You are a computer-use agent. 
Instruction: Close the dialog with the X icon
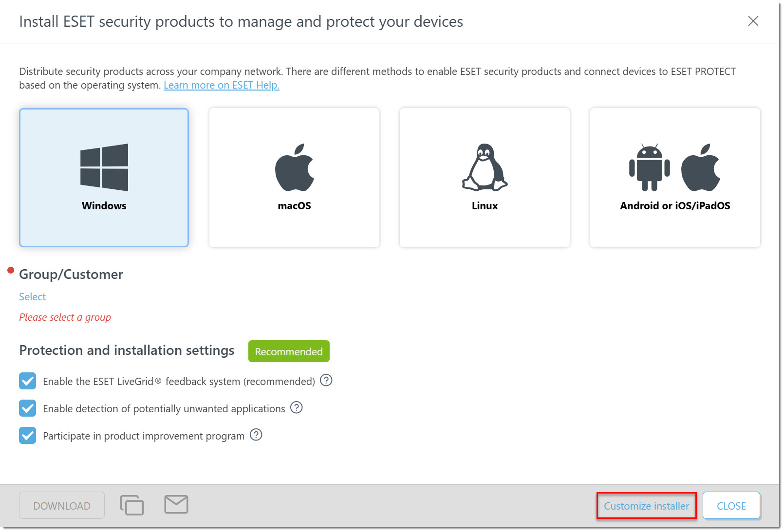[x=753, y=21]
